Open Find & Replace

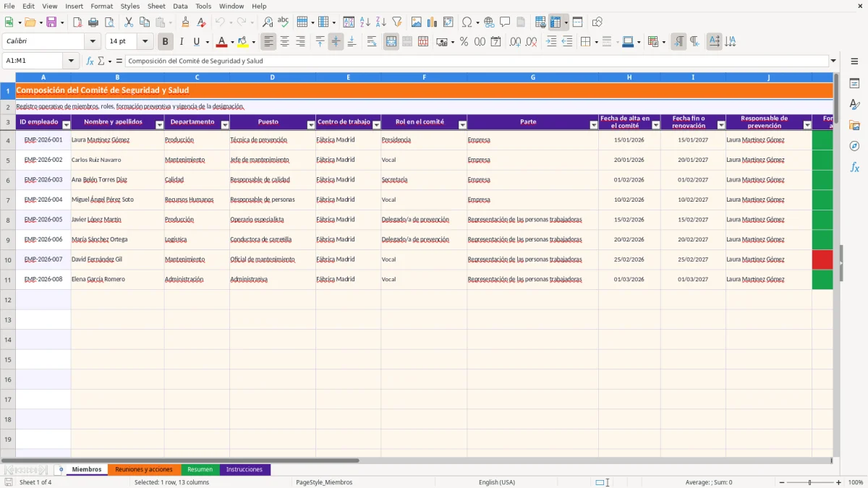pos(268,22)
